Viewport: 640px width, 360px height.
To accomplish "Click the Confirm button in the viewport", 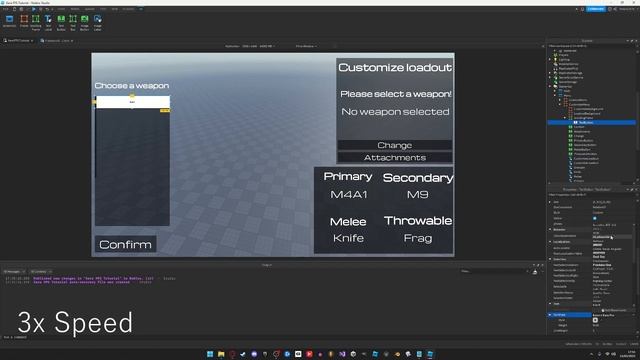I will [x=125, y=244].
